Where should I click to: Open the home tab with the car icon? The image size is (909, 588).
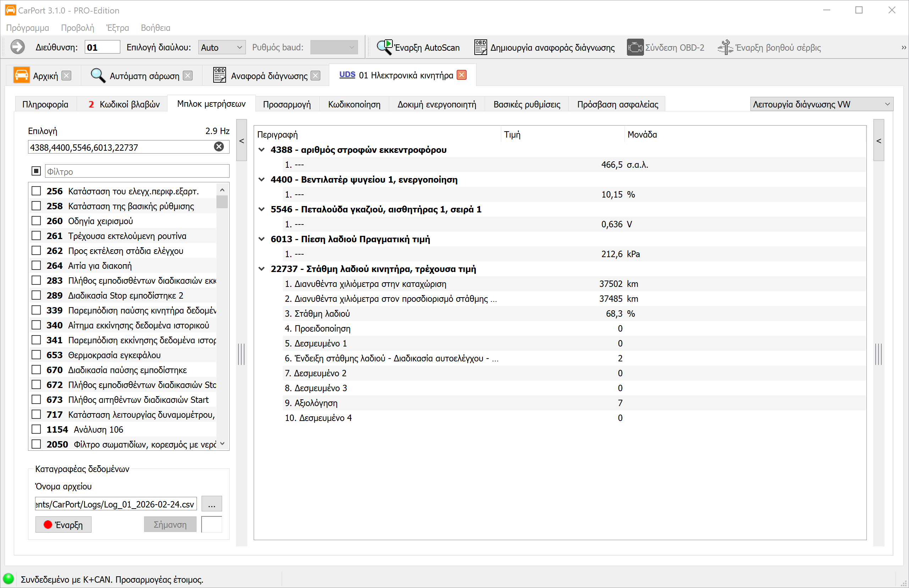point(21,75)
